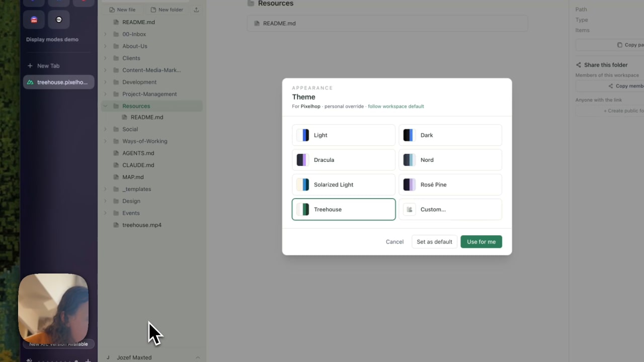Click Create public link button
Image resolution: width=644 pixels, height=362 pixels.
(610, 111)
